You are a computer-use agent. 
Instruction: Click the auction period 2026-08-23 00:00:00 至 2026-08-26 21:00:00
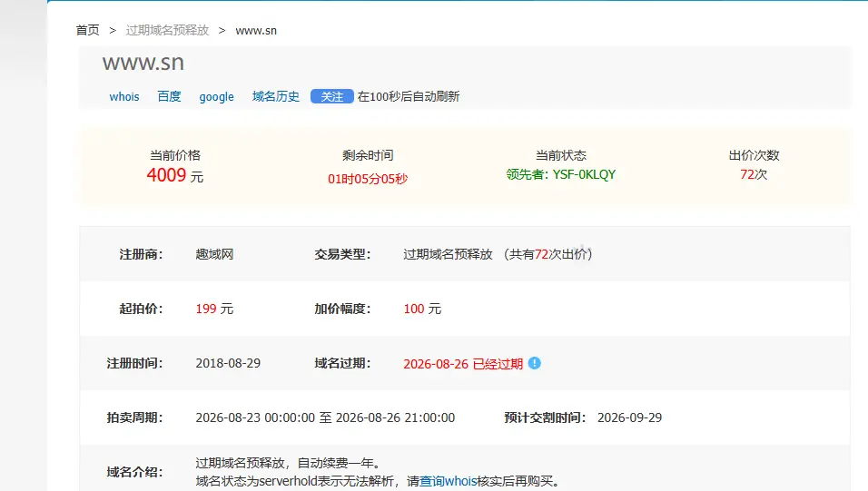coord(325,417)
